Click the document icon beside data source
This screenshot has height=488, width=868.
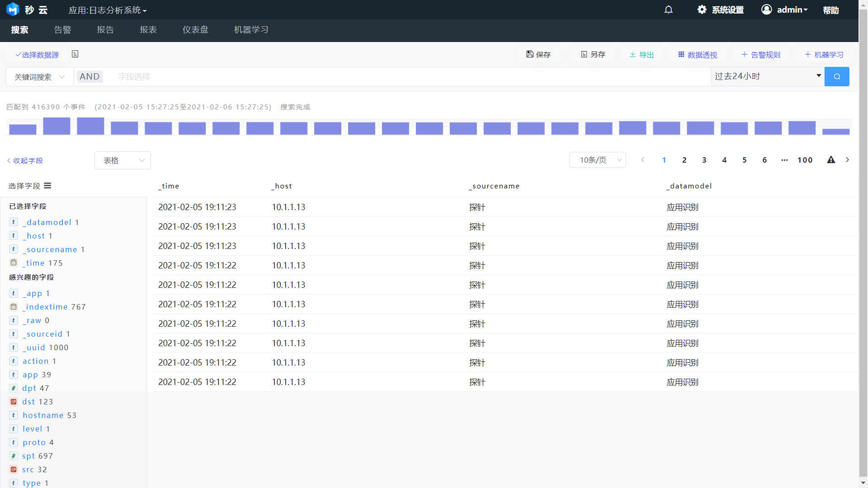(75, 54)
